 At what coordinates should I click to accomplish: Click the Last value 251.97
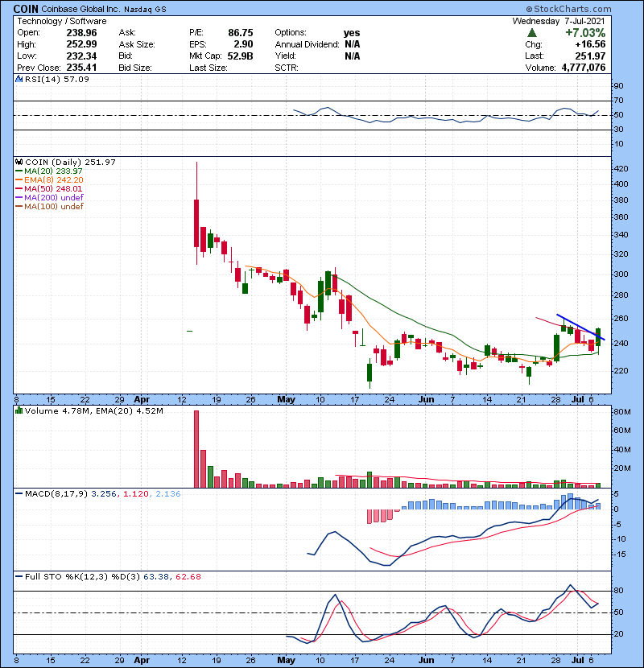tap(590, 56)
